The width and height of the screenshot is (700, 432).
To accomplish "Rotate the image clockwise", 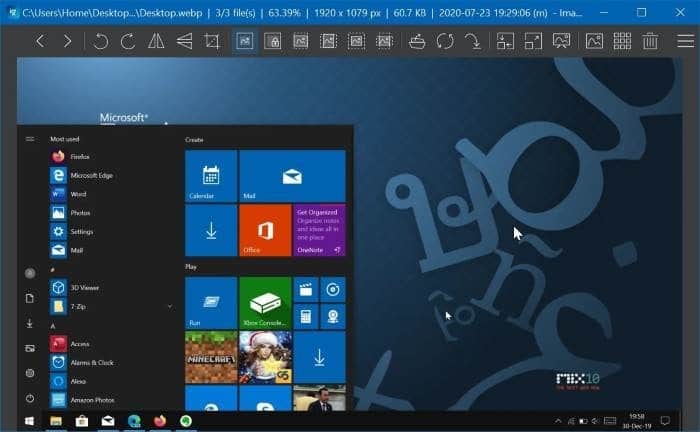I will point(128,41).
